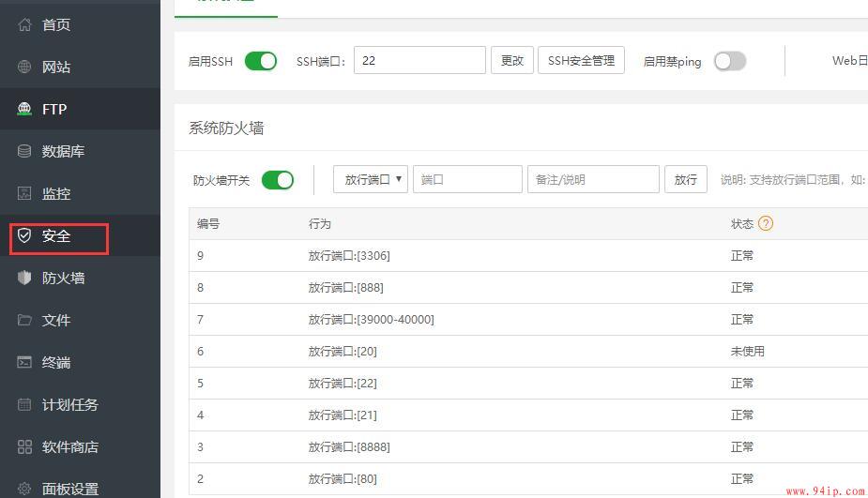Click rule 放行端口:[39000-40000]

click(372, 319)
